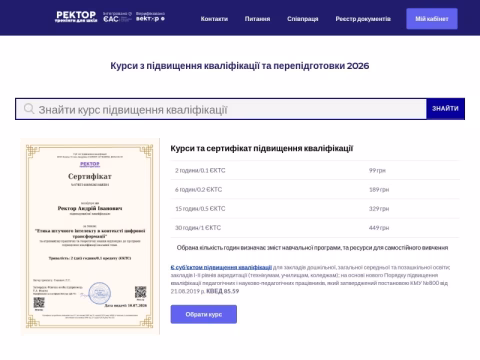Click the ЗНАЙТИ search button
480x360 pixels.
click(x=445, y=109)
